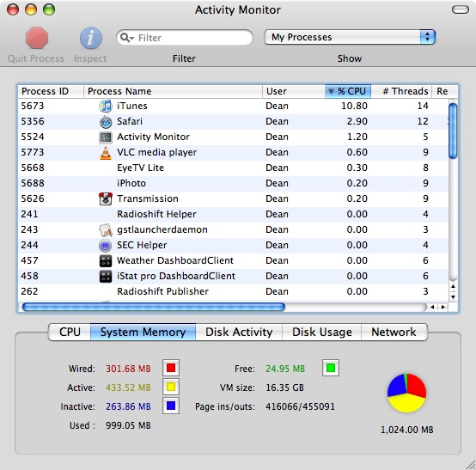This screenshot has height=470, width=476.
Task: Click the Safari compass icon in process list
Action: coord(106,122)
